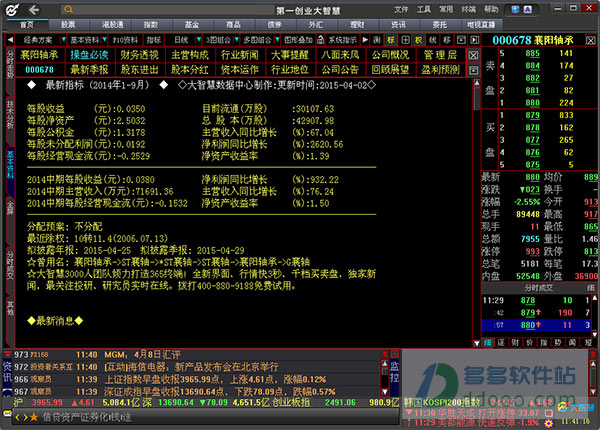Screen dimensions: 600x430
Task: Select the 价 tab under the quote panel
Action: [x=530, y=342]
